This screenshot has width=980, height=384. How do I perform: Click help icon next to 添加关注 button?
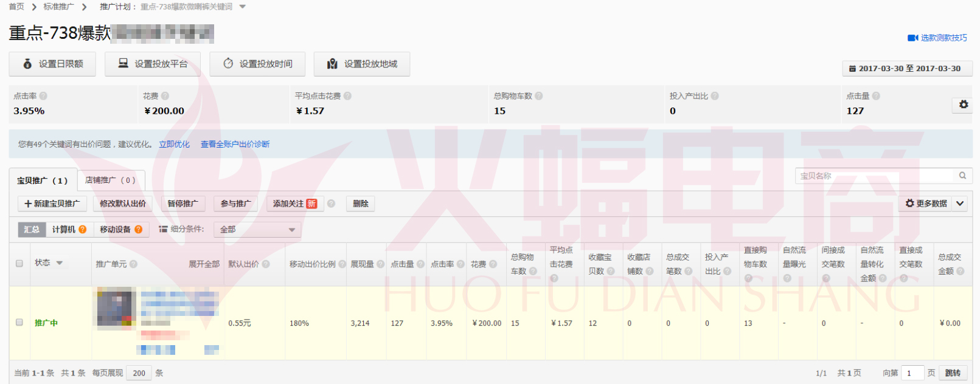point(332,204)
